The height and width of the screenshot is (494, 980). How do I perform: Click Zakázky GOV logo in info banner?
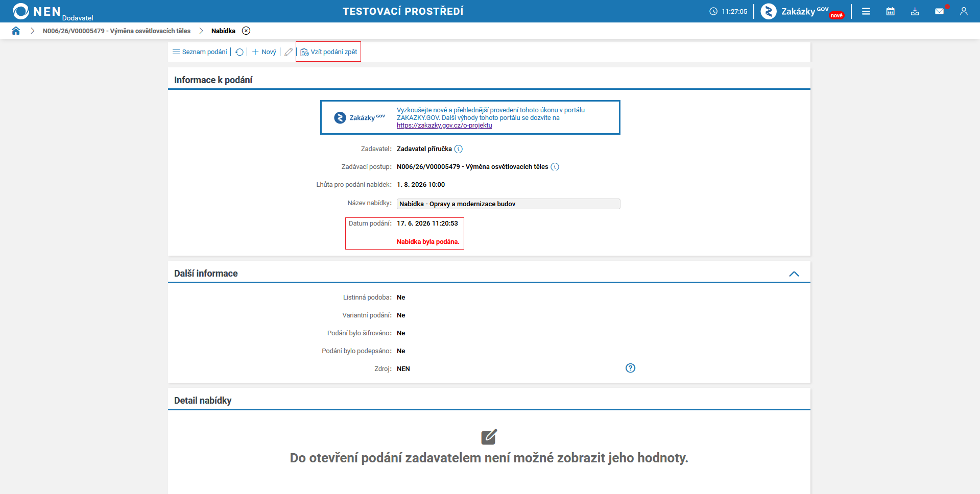360,117
